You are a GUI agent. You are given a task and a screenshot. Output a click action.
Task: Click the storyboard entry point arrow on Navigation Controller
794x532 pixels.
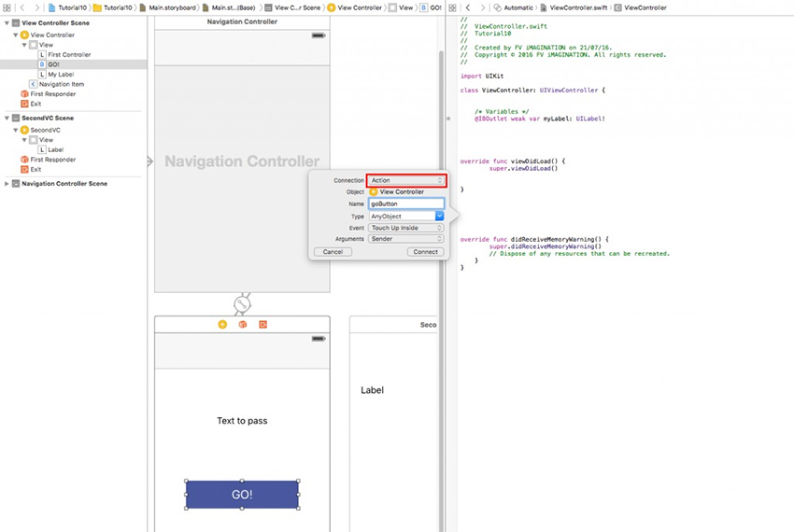tap(149, 161)
